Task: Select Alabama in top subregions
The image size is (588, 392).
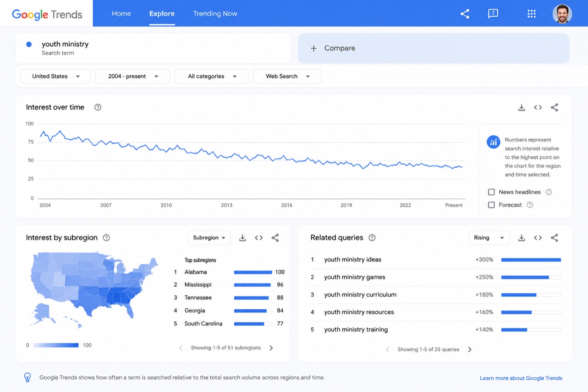Action: tap(195, 272)
